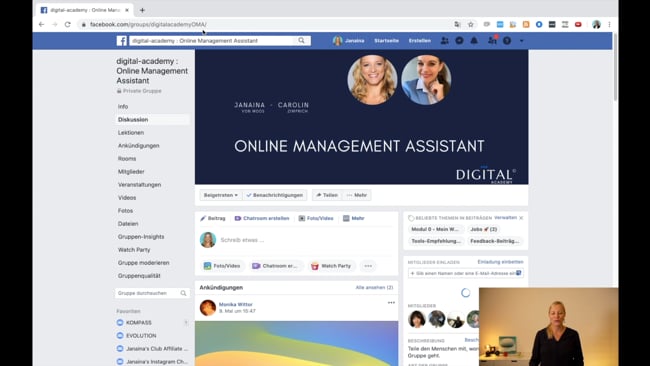Open Gruppenqualität in the sidebar

[139, 276]
